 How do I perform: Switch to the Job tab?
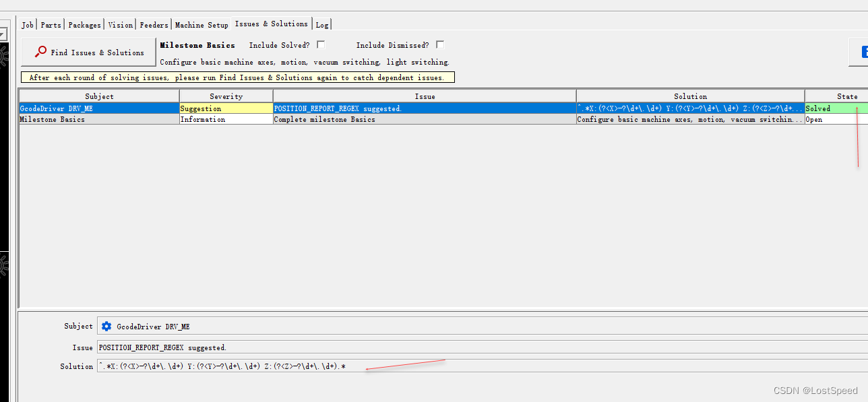point(27,24)
